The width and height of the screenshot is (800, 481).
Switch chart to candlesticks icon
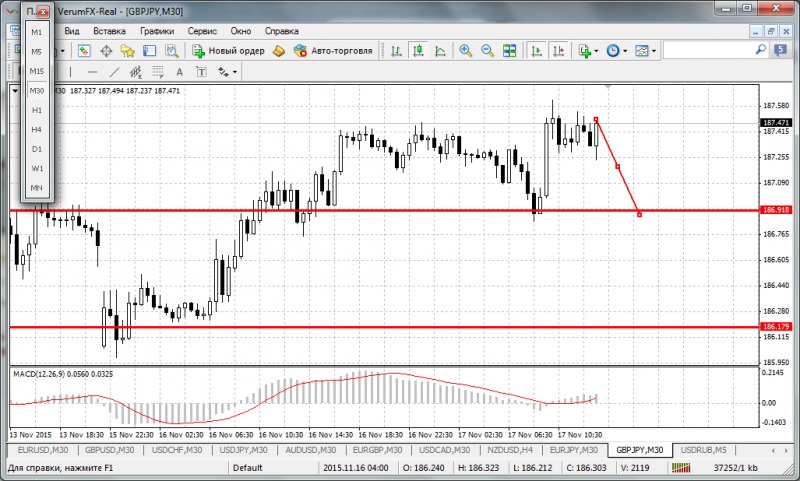(x=418, y=51)
